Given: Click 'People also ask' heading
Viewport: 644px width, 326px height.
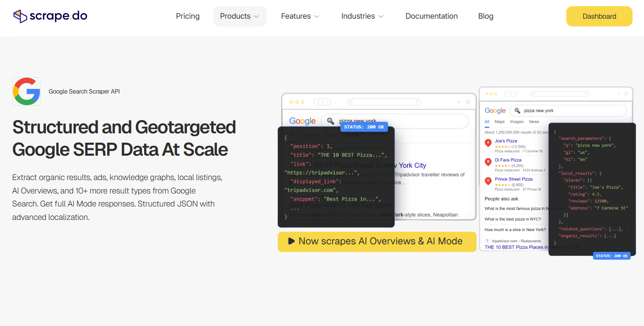Looking at the screenshot, I should click(502, 199).
